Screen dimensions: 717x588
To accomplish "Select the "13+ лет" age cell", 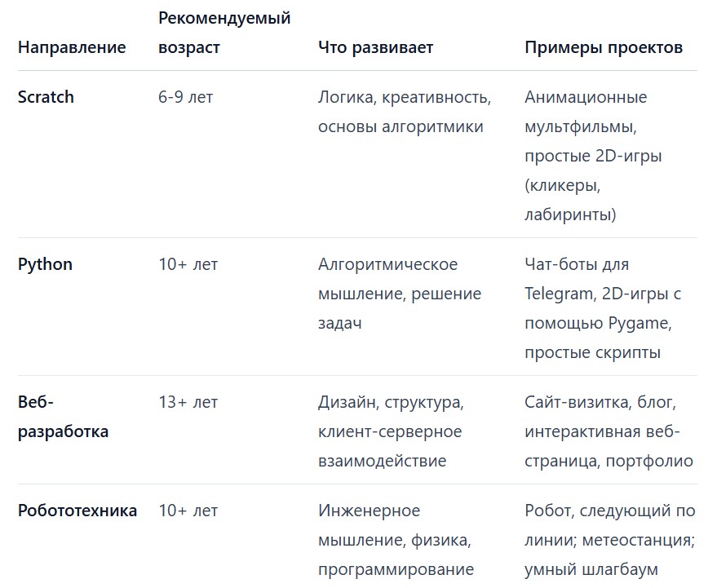I will click(x=188, y=402).
